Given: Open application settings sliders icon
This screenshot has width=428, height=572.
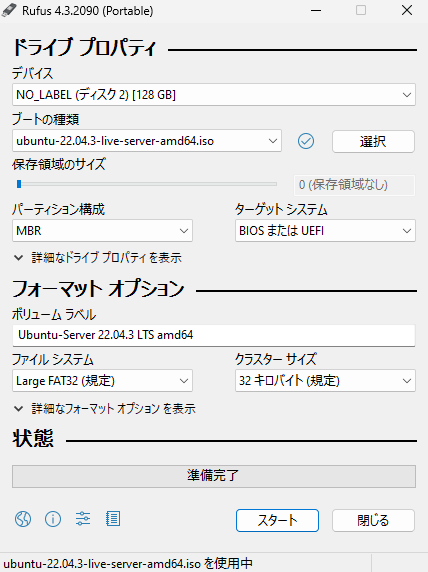Looking at the screenshot, I should tap(83, 519).
